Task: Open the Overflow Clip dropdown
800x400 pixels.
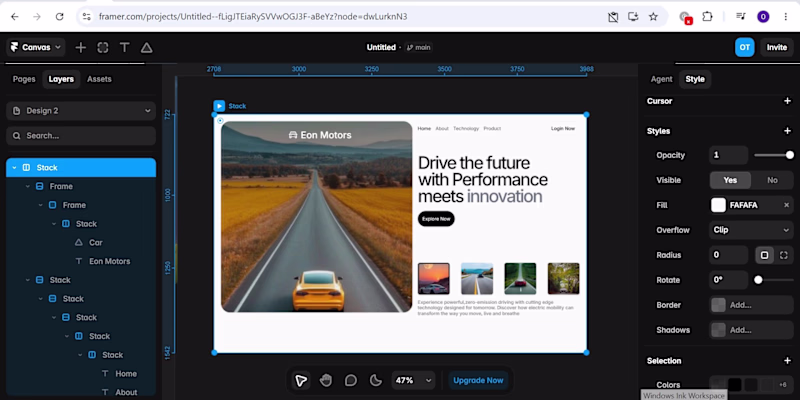Action: pyautogui.click(x=751, y=230)
